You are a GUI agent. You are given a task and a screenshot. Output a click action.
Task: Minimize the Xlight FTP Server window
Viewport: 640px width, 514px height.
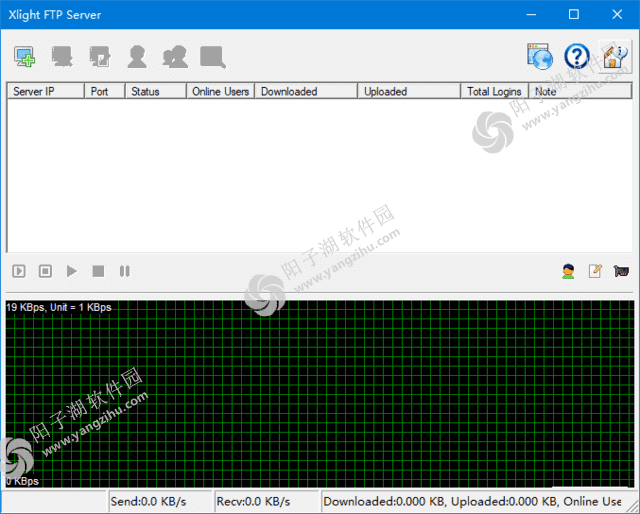point(531,15)
